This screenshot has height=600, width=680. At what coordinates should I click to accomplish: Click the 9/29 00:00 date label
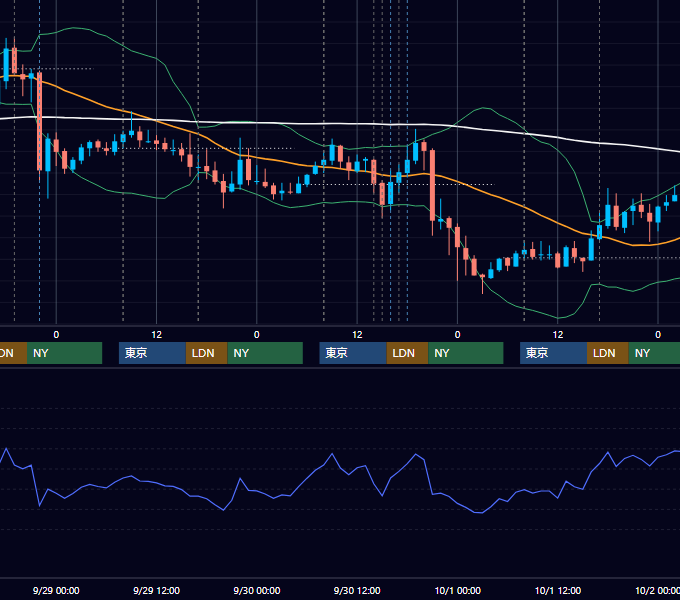(56, 590)
